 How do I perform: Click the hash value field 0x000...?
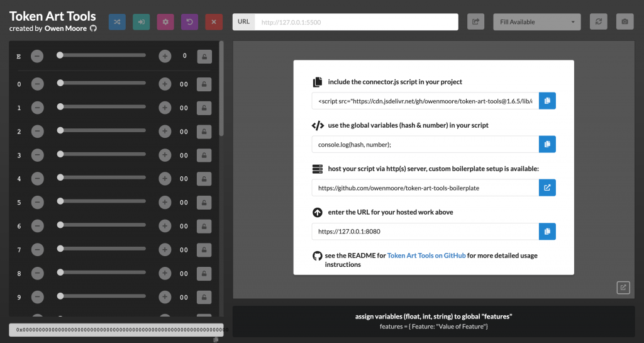coord(116,330)
